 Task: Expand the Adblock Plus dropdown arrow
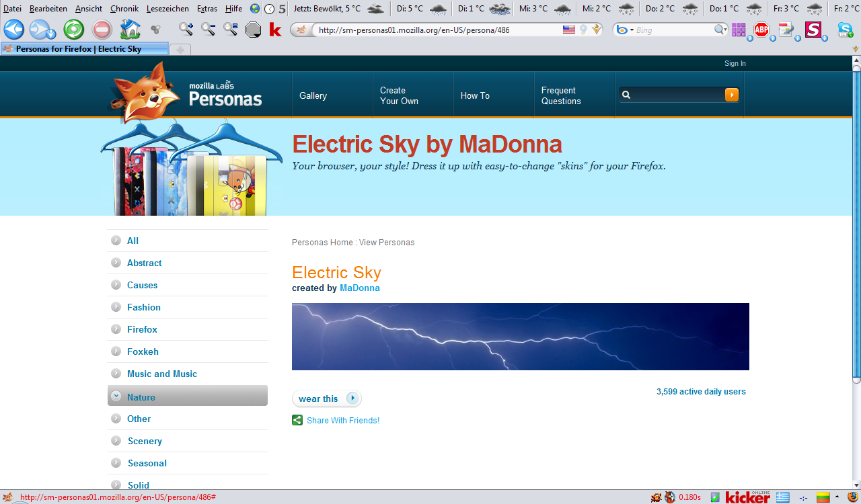773,38
